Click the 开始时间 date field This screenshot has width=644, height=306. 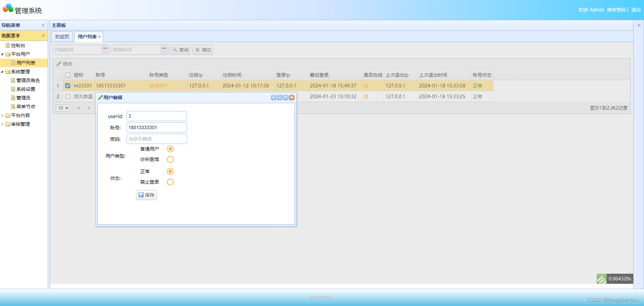(x=77, y=50)
